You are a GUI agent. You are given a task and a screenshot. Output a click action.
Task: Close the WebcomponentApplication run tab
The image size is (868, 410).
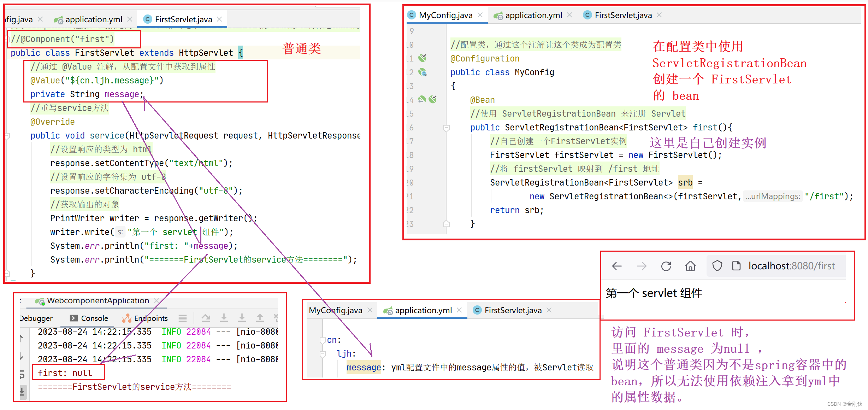coord(157,301)
